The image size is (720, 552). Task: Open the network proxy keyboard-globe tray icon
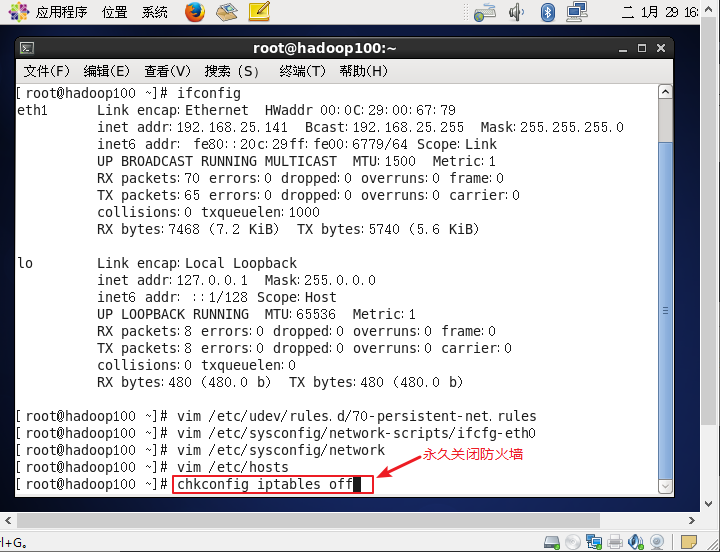(x=485, y=12)
